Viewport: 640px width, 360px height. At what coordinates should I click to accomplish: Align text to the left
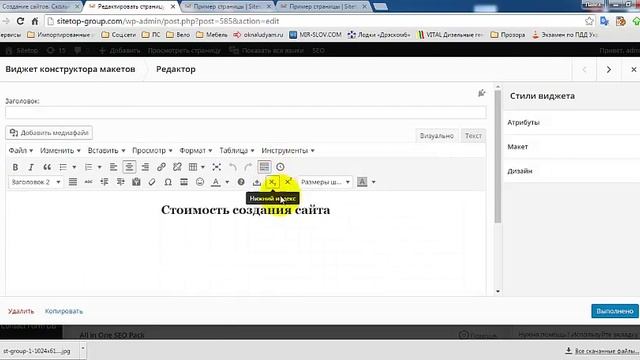click(113, 167)
